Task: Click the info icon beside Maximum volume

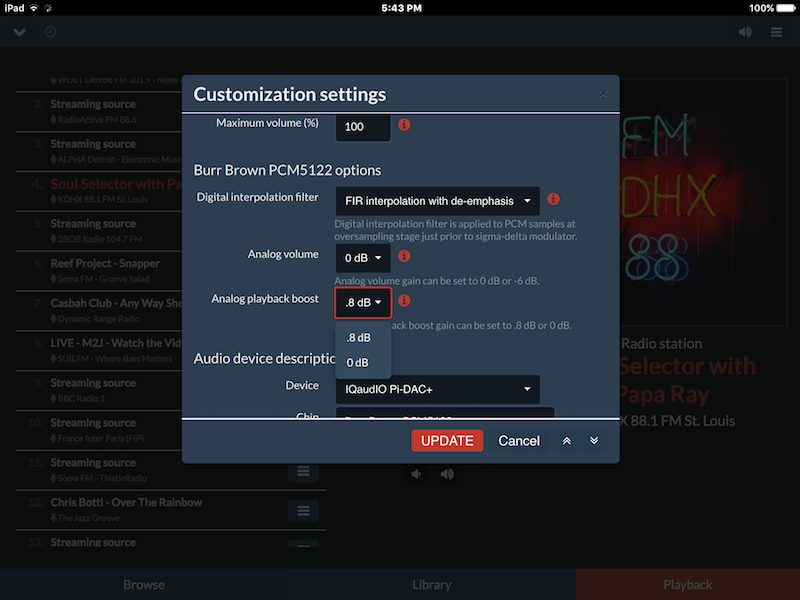Action: [404, 124]
